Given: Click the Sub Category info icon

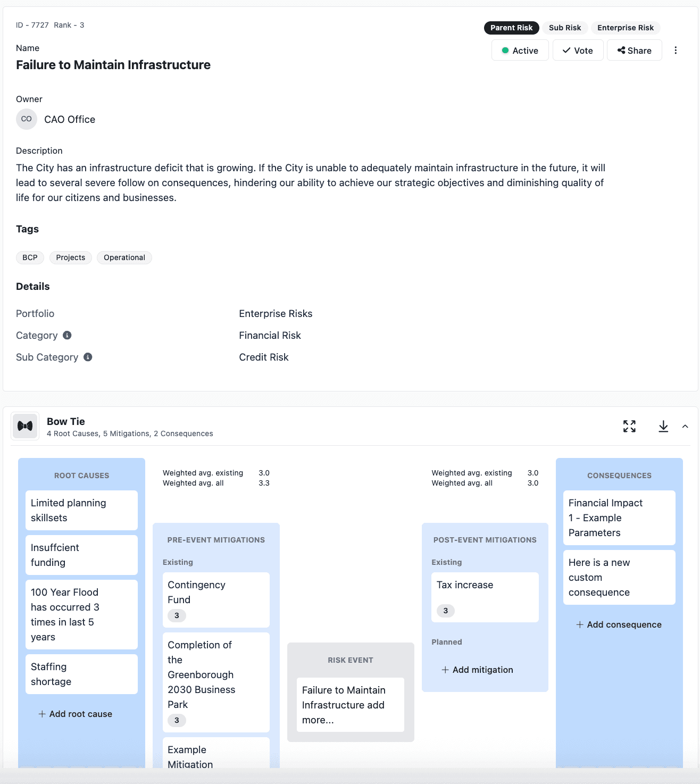Looking at the screenshot, I should [x=88, y=357].
